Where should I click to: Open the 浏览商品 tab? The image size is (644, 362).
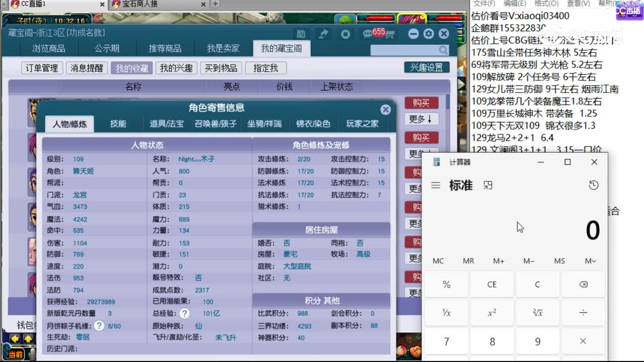[x=49, y=49]
